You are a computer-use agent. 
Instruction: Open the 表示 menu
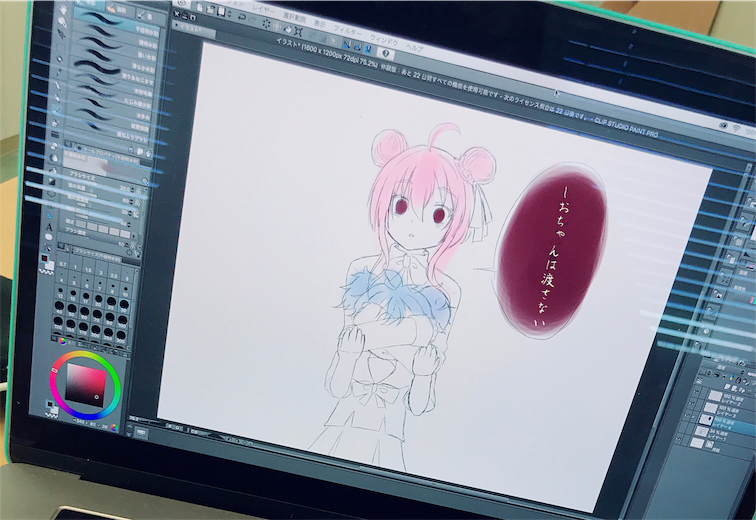pos(320,24)
